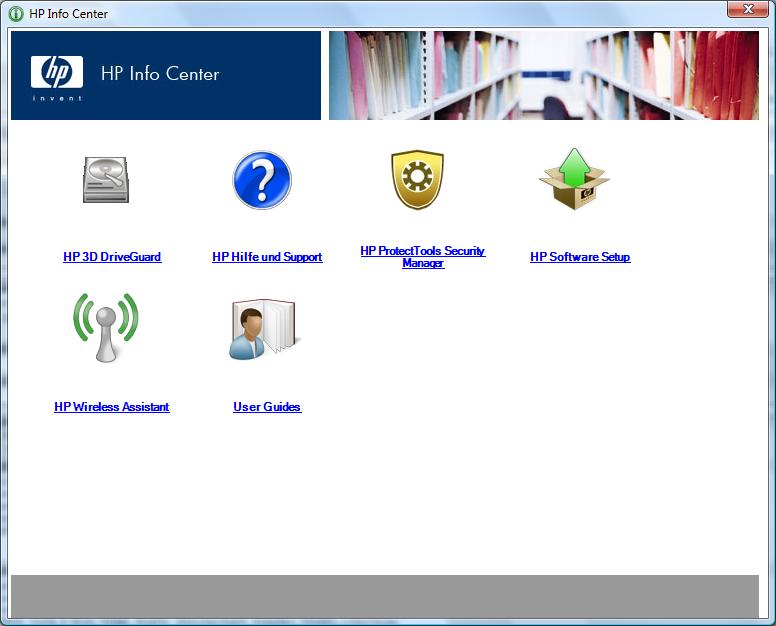Open the HP Hilfe und Support link

[x=267, y=257]
